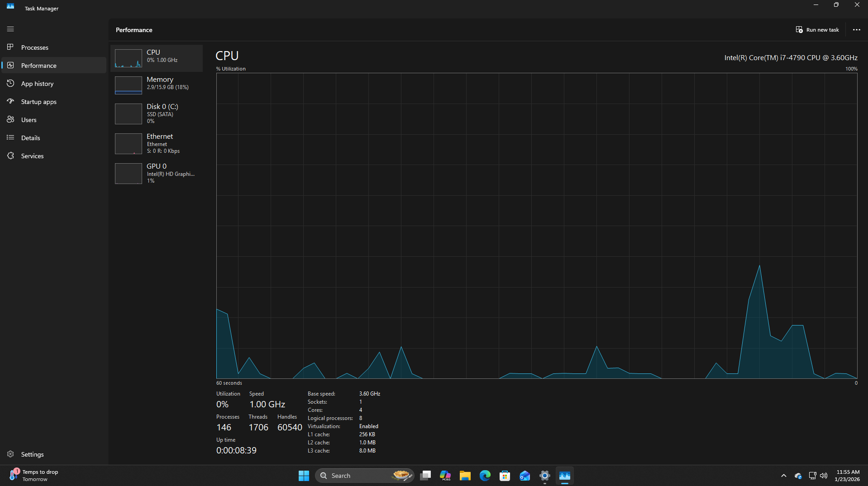
Task: Show the Ethernet performance graph
Action: pyautogui.click(x=157, y=143)
